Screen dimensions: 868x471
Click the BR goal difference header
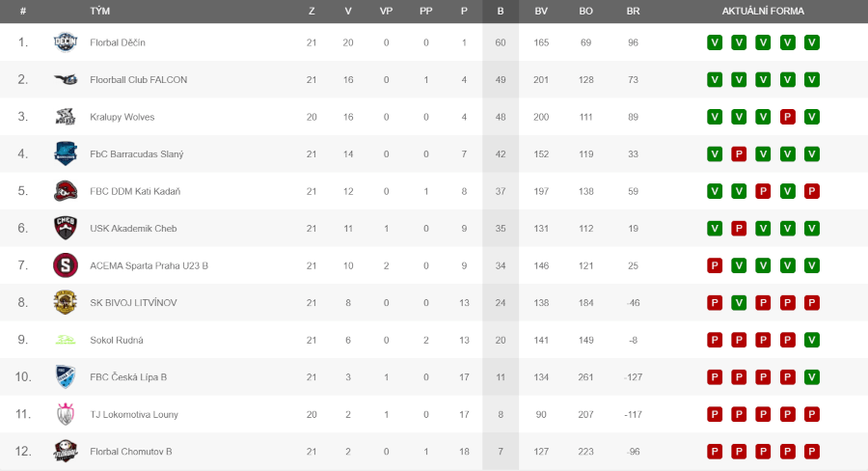(x=633, y=11)
